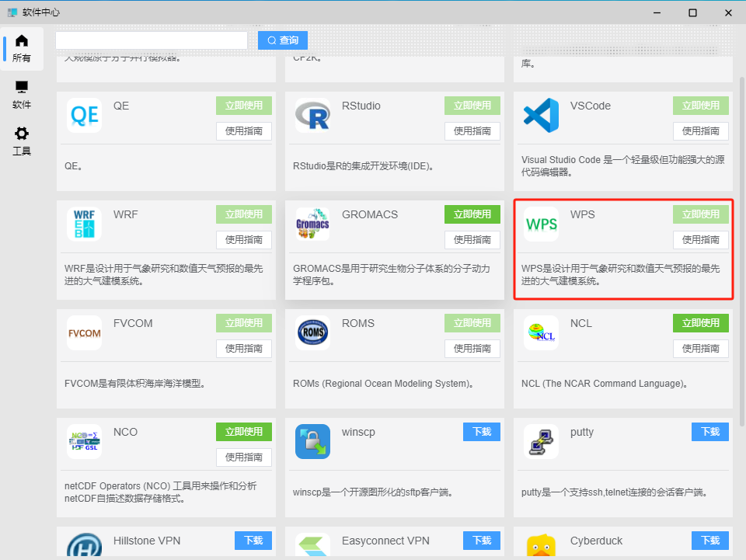Click the winscp application icon
The image size is (746, 560).
(312, 442)
